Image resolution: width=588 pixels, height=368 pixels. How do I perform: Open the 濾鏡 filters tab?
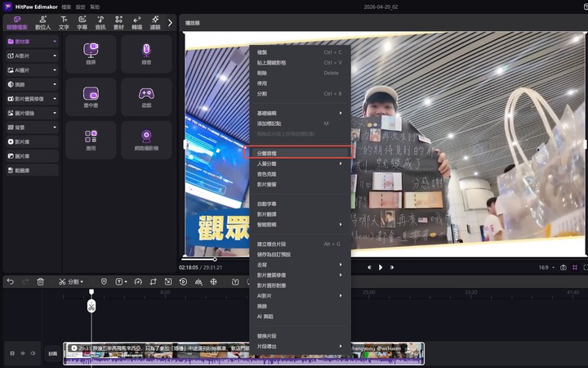pos(155,23)
